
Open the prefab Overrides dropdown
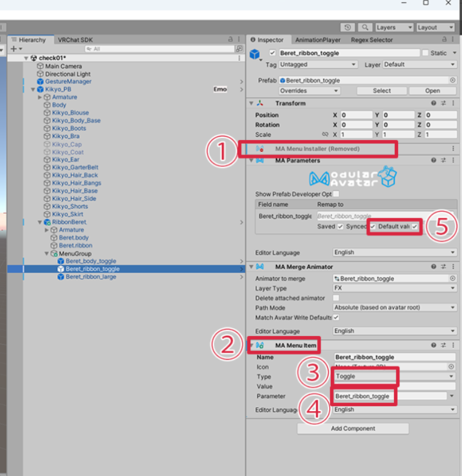click(x=309, y=91)
